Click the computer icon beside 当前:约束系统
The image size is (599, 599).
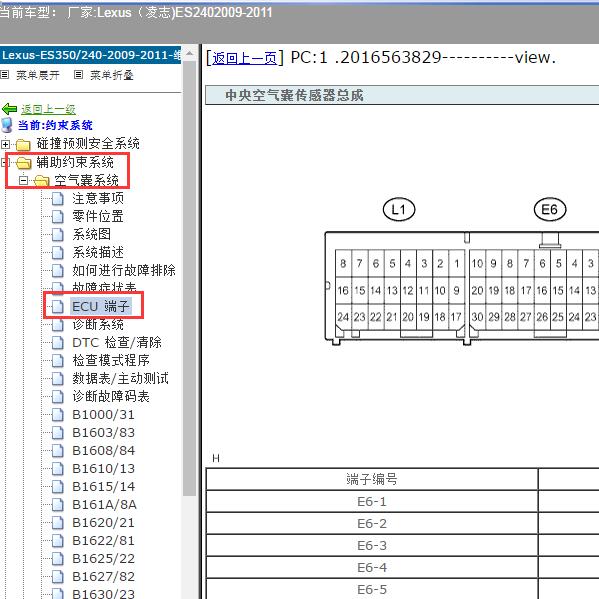click(7, 125)
